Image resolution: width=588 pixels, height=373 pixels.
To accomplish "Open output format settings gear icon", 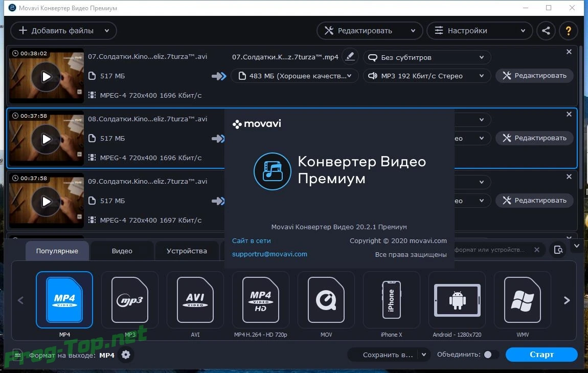I will (126, 355).
